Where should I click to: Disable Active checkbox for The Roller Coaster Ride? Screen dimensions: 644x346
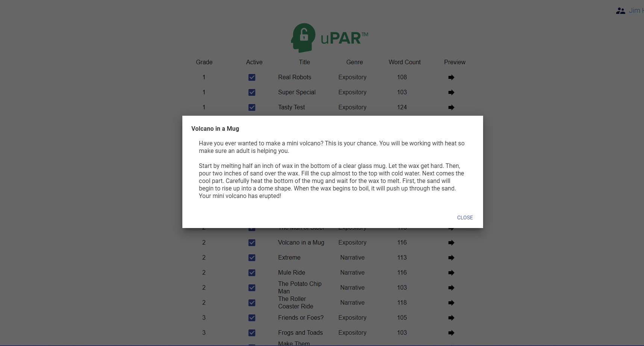[x=252, y=303]
